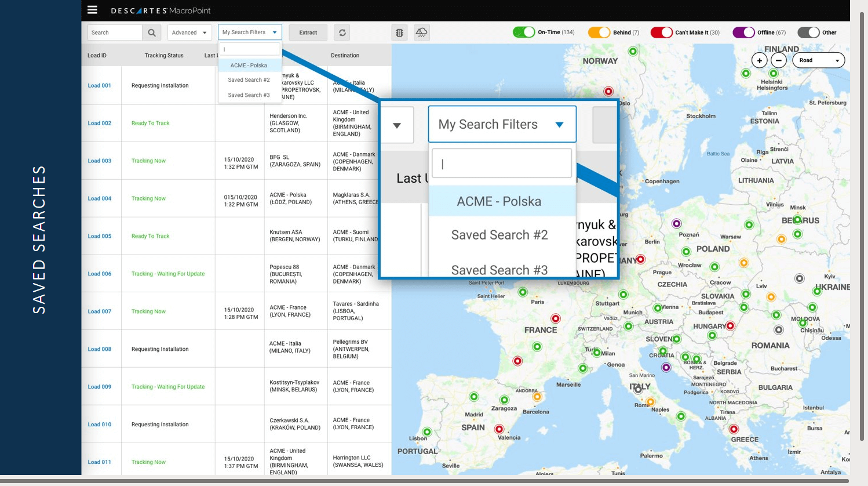Toggle the Offline filter switch
The width and height of the screenshot is (868, 486).
click(x=743, y=32)
